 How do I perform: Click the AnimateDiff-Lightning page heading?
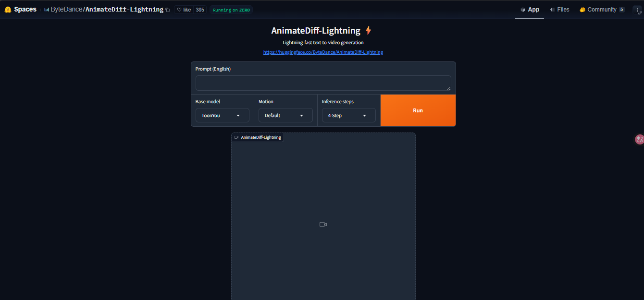pyautogui.click(x=316, y=31)
